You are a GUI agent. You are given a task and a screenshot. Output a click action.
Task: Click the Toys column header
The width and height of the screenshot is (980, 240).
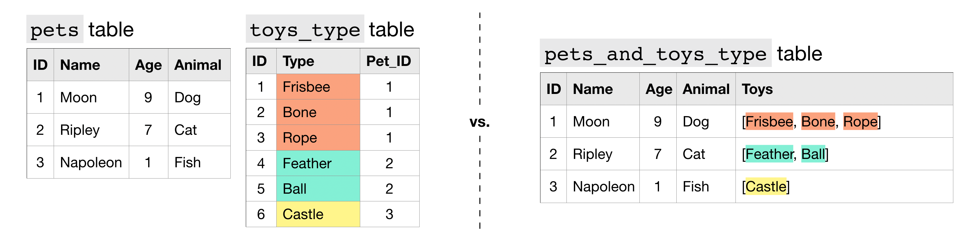tap(757, 89)
